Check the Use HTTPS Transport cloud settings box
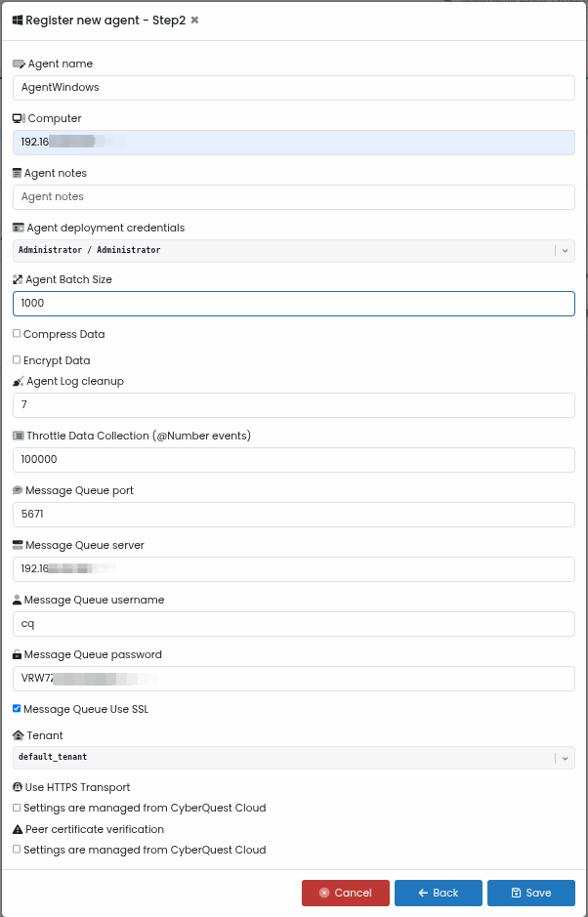 [x=17, y=808]
